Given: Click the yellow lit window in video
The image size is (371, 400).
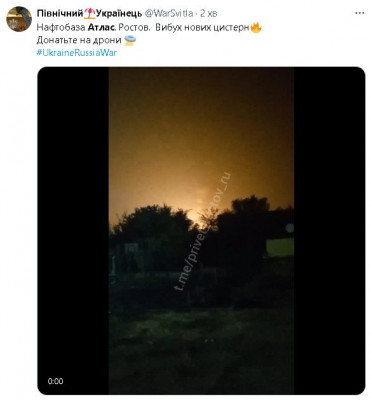Looking at the screenshot, I should (280, 247).
